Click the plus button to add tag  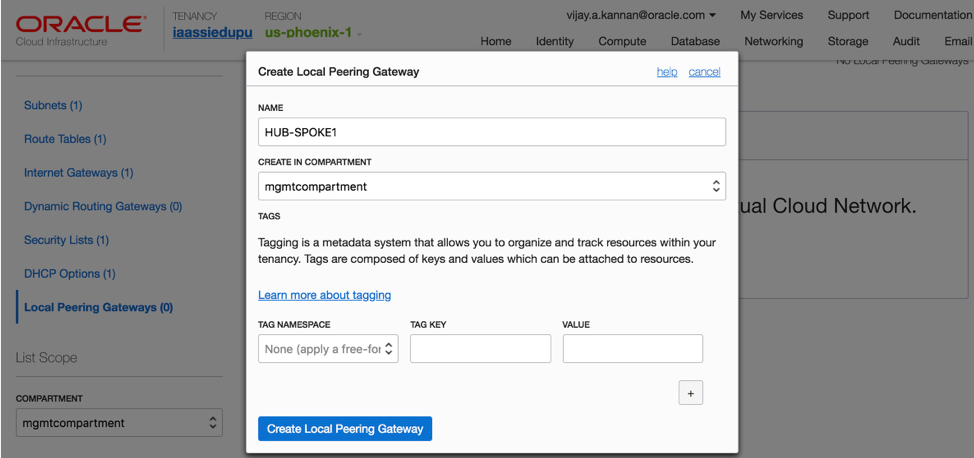pos(690,393)
